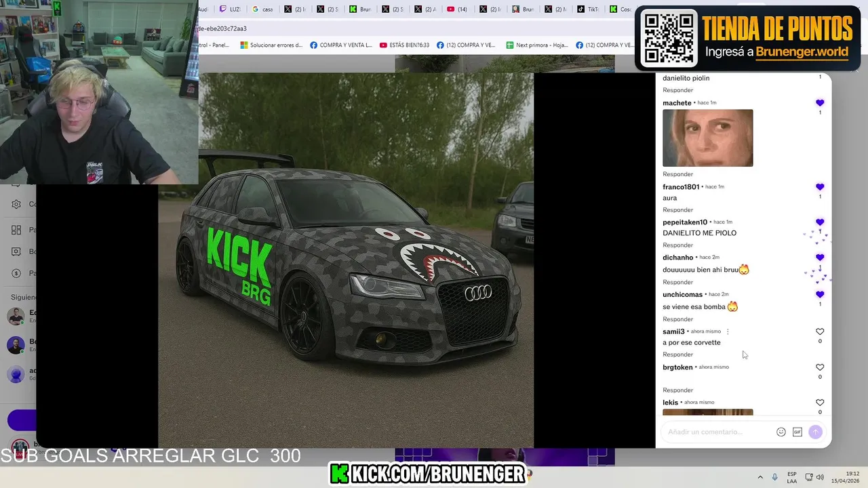Screen dimensions: 868x488
Task: Click the TIENDA DE PUNTOS QR code
Action: (670, 37)
